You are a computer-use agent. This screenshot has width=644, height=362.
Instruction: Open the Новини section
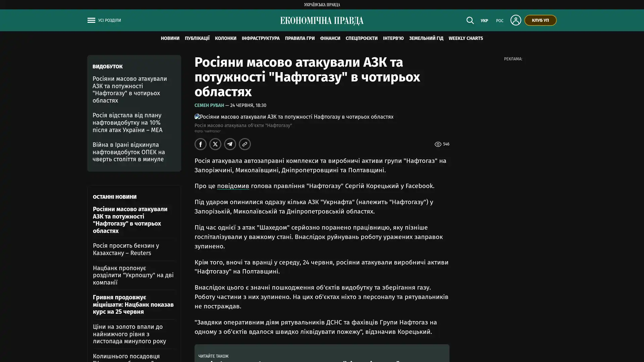click(170, 39)
